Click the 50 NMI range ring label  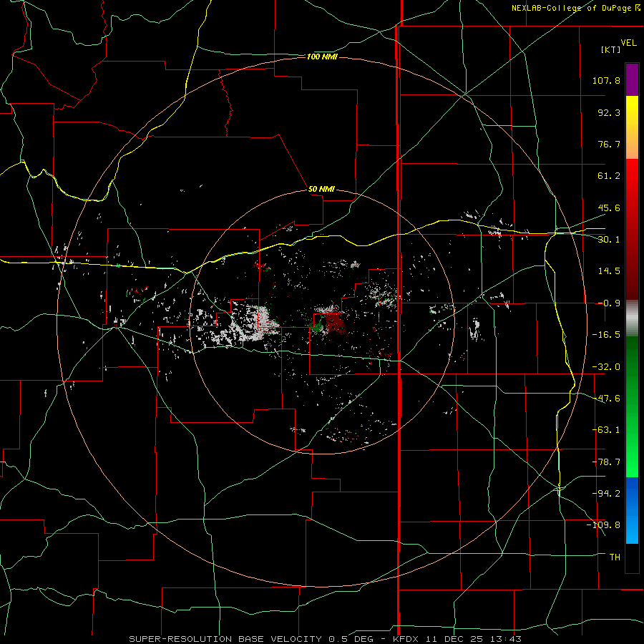coord(321,189)
